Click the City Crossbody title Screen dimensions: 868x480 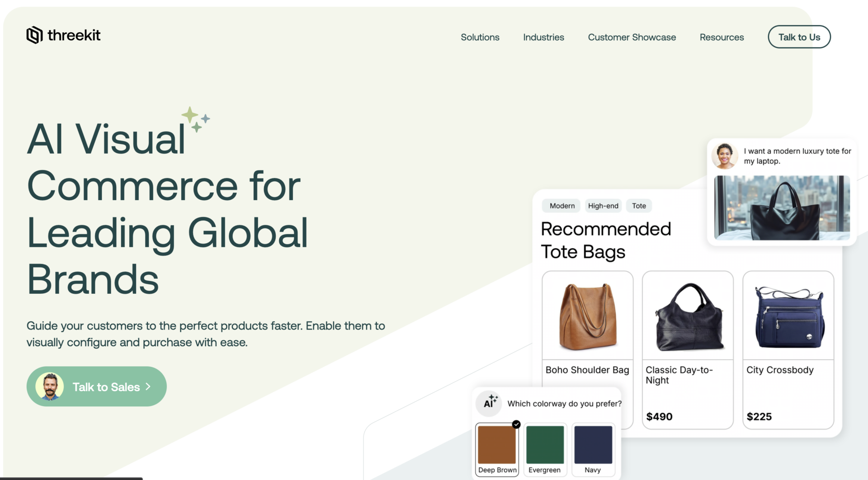tap(780, 370)
